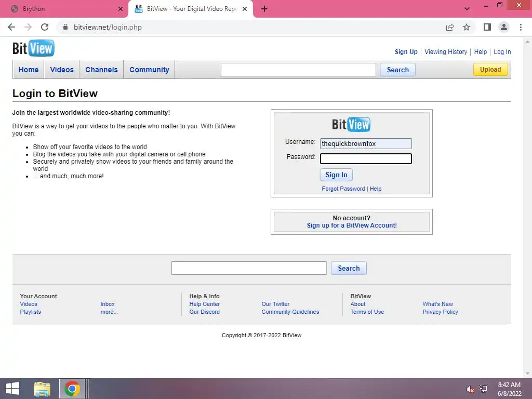The width and height of the screenshot is (532, 399).
Task: Click Help link in the login box
Action: tap(376, 189)
